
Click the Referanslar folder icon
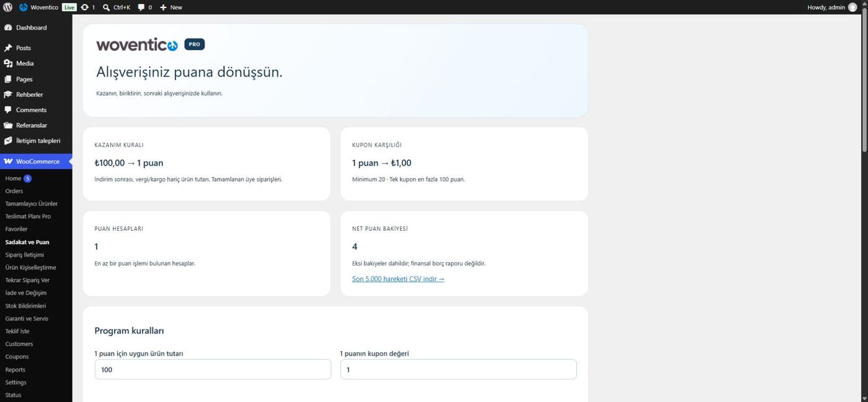[x=8, y=125]
